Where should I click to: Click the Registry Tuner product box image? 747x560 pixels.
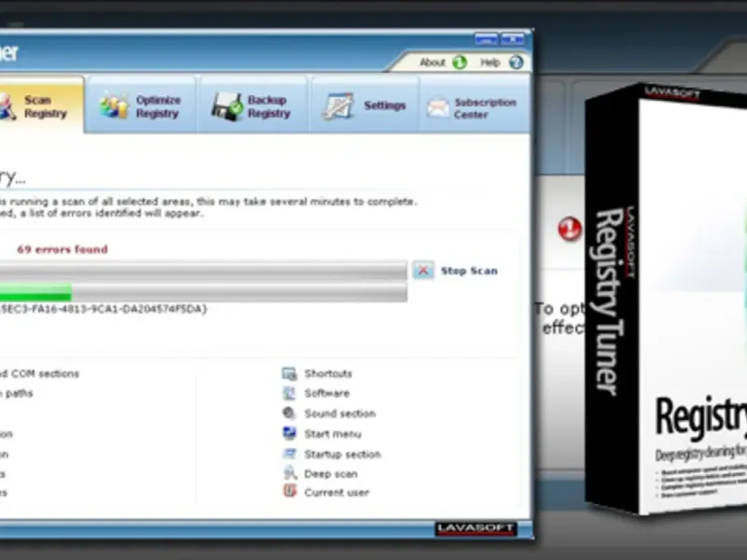(666, 299)
